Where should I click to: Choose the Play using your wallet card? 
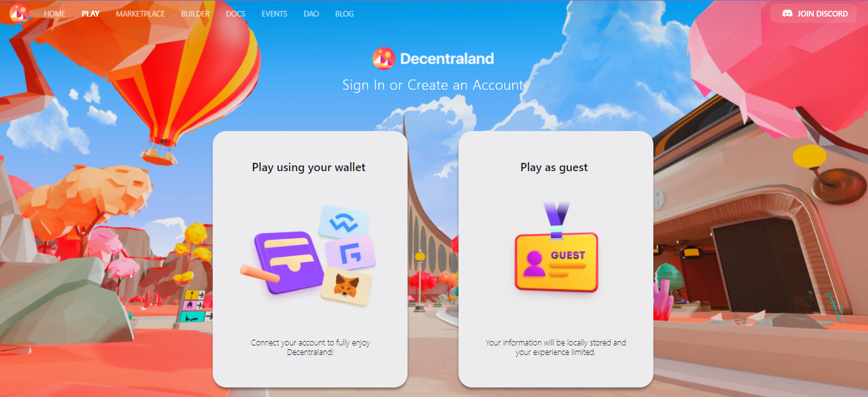point(310,260)
